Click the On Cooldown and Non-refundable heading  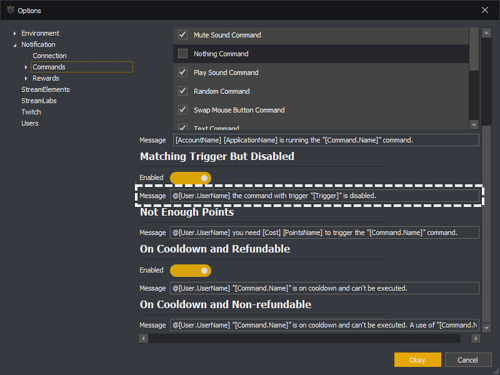click(x=226, y=304)
